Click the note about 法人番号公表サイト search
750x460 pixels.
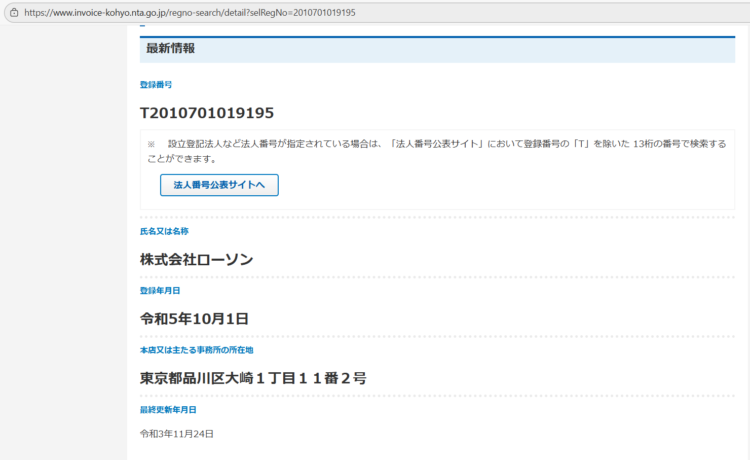coord(437,151)
